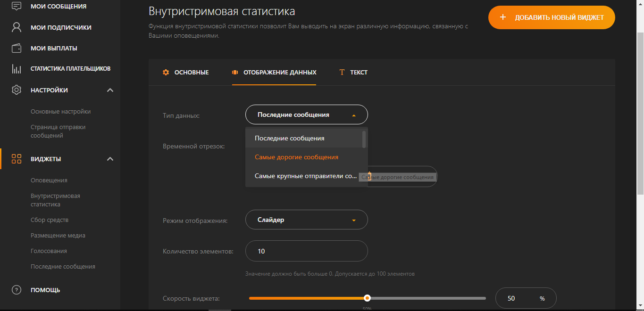Click the gear icon on Основные tab

pyautogui.click(x=166, y=73)
